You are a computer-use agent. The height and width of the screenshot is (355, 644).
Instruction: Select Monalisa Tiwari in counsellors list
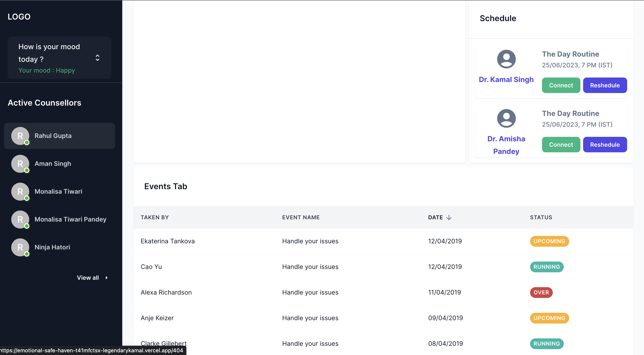click(x=58, y=191)
